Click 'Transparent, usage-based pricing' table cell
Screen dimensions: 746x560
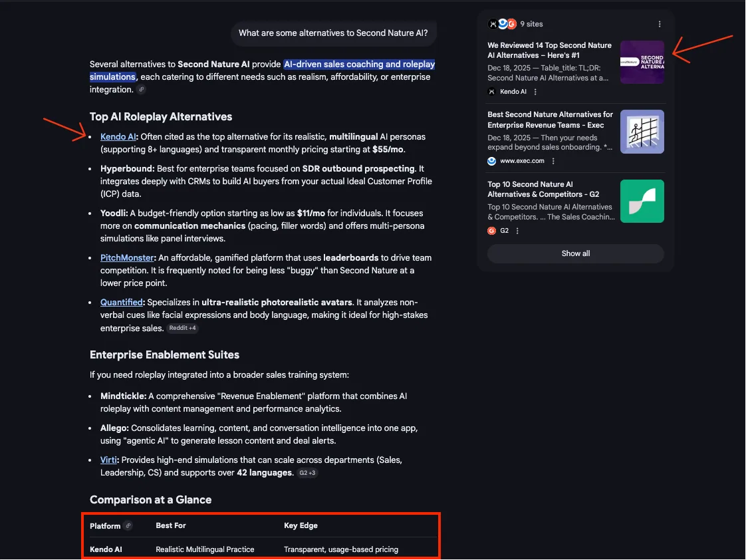tap(341, 549)
